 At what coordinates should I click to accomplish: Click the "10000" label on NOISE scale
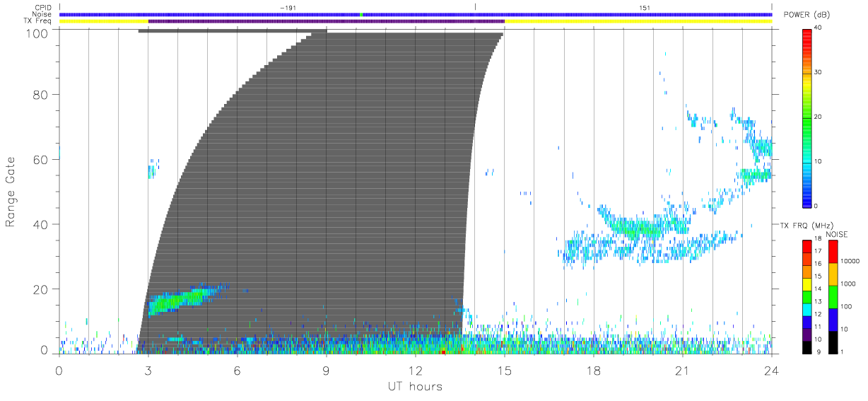pyautogui.click(x=849, y=260)
